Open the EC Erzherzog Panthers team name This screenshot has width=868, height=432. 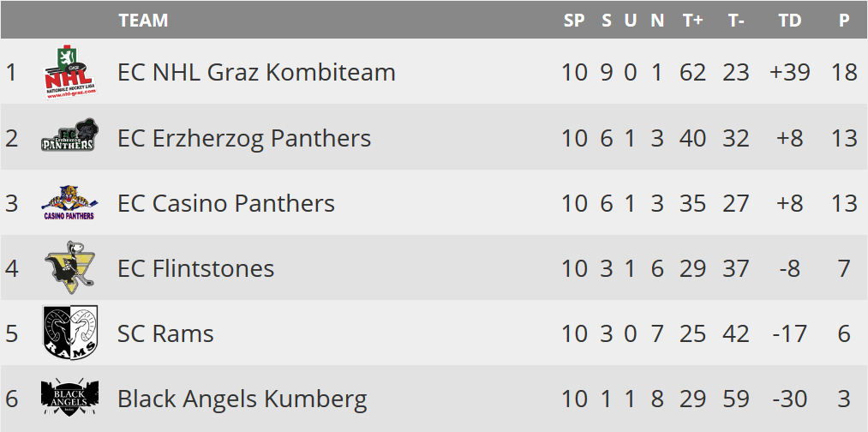point(244,138)
